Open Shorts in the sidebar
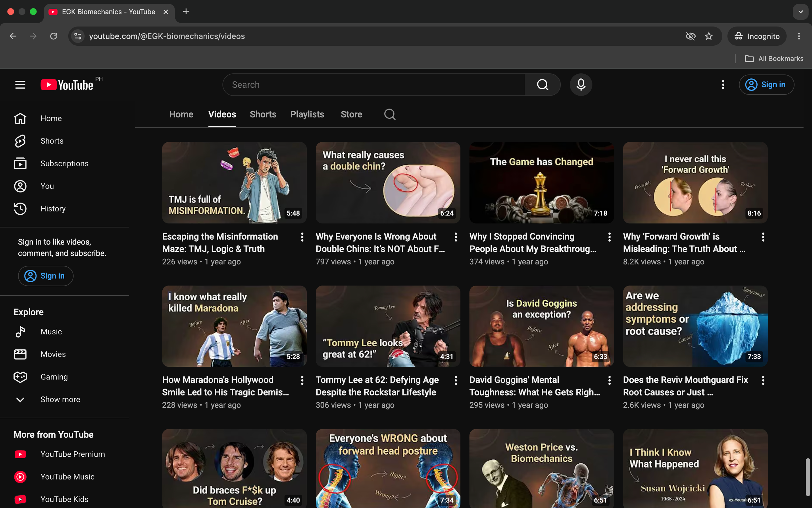Image resolution: width=812 pixels, height=508 pixels. pyautogui.click(x=64, y=141)
